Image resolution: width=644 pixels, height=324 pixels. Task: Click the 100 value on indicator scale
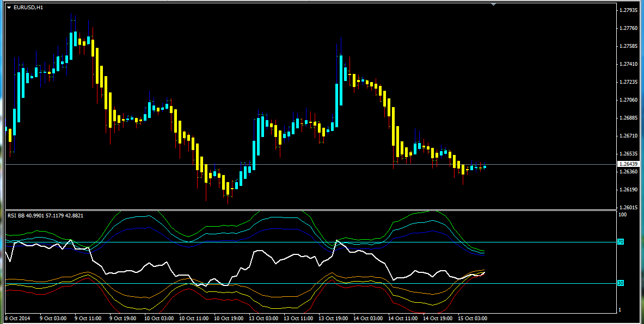click(x=623, y=215)
